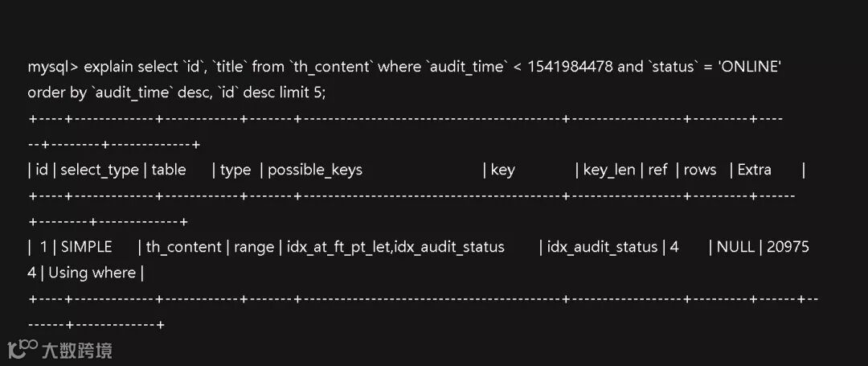Click the 'range' type value
This screenshot has height=366, width=868.
point(253,248)
